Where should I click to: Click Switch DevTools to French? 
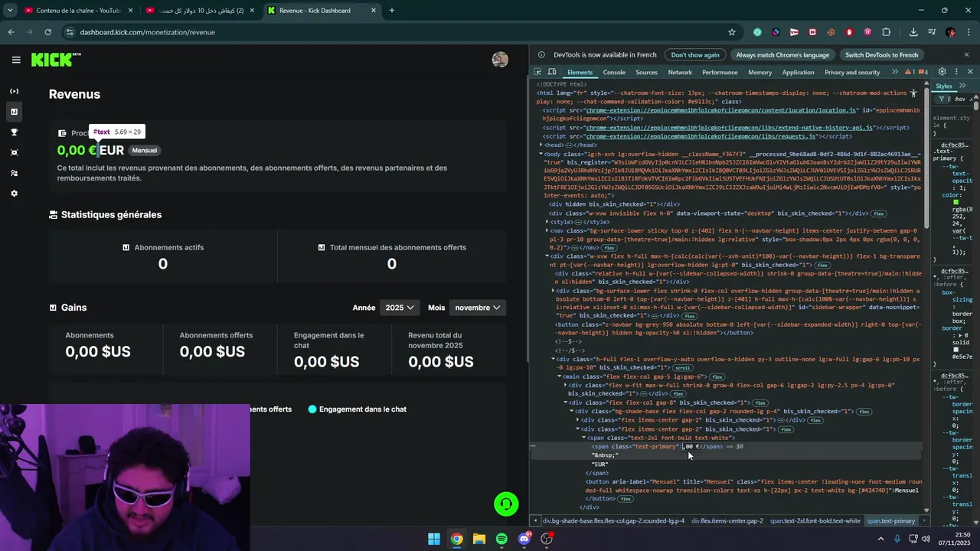pyautogui.click(x=881, y=55)
